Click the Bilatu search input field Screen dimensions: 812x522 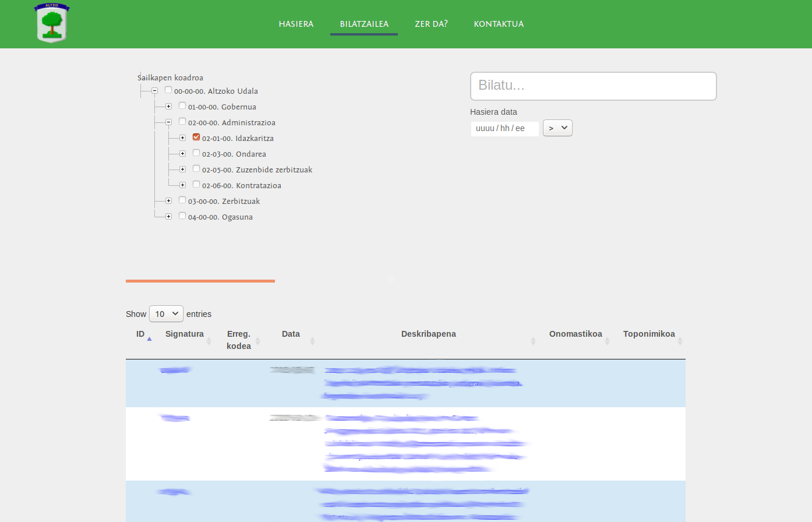coord(593,86)
